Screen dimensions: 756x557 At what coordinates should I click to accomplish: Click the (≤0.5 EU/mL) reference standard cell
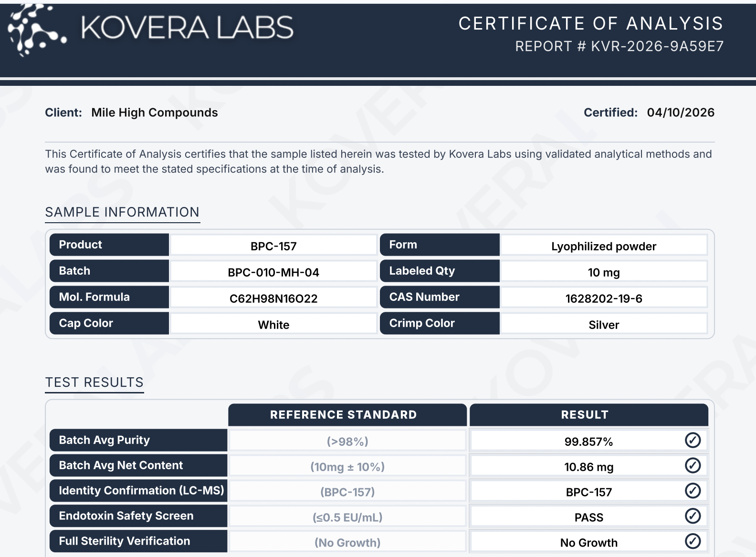click(x=347, y=517)
